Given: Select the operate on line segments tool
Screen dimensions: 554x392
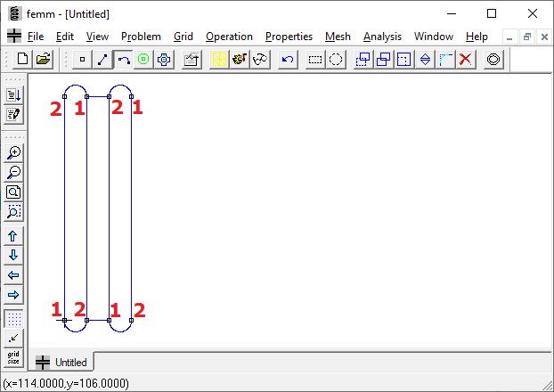Looking at the screenshot, I should pos(103,60).
